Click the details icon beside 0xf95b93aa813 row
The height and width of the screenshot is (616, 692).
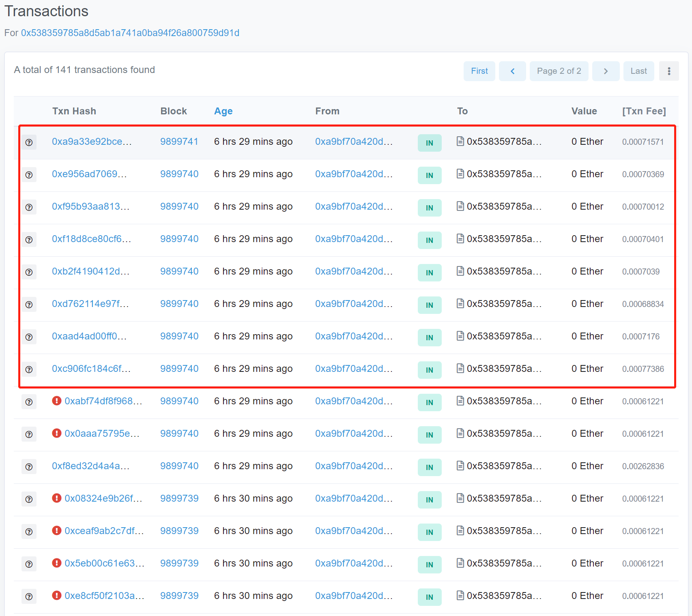coord(29,207)
